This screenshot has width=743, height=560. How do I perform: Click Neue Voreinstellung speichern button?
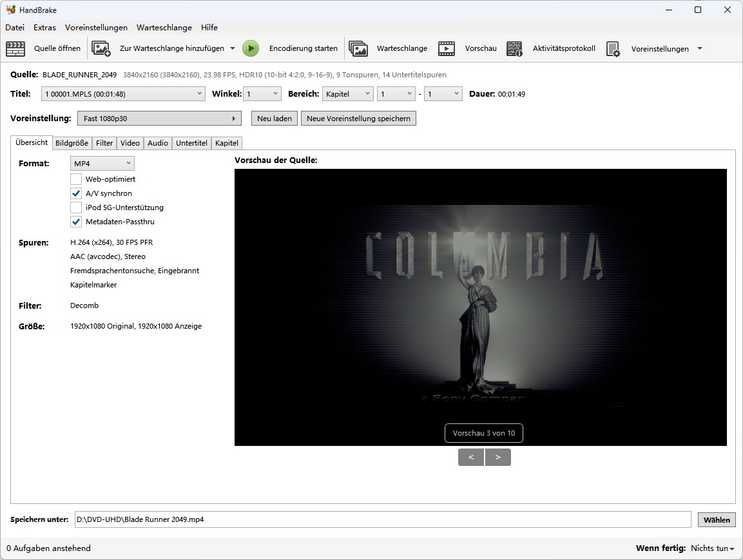tap(359, 119)
